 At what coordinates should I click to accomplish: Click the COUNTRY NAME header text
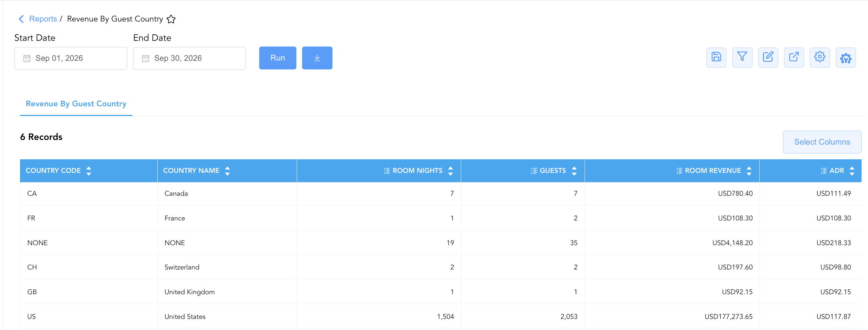[191, 171]
